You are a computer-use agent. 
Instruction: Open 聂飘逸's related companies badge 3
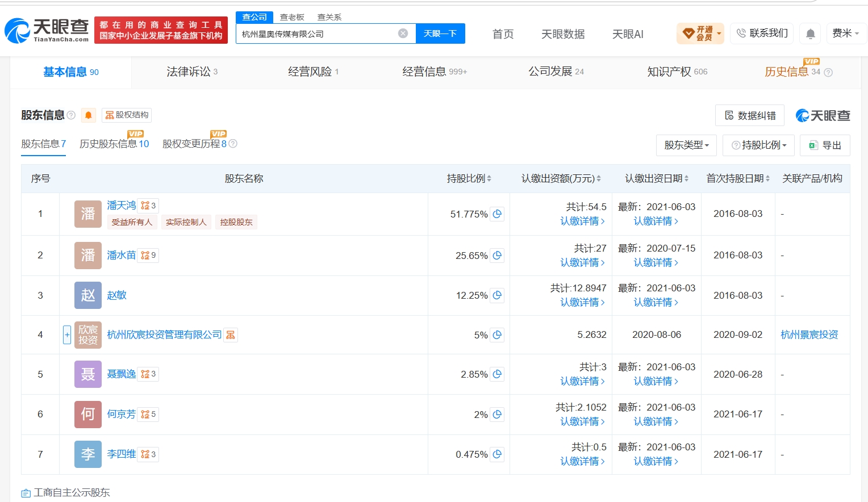tap(148, 374)
